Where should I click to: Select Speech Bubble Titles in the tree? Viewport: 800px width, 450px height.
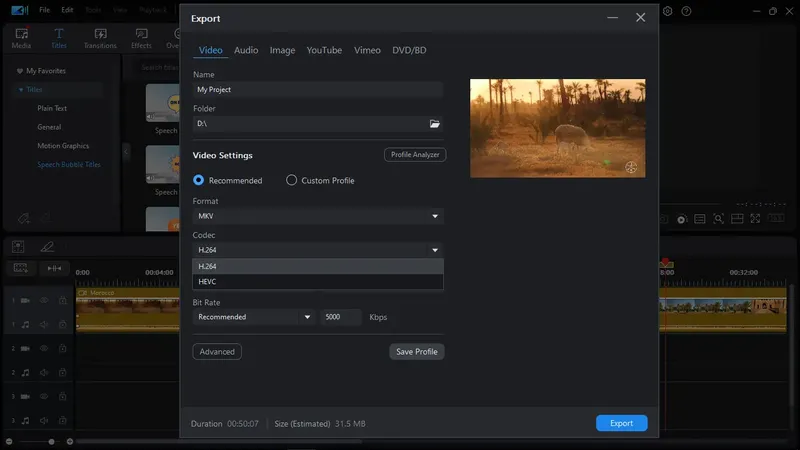(69, 164)
